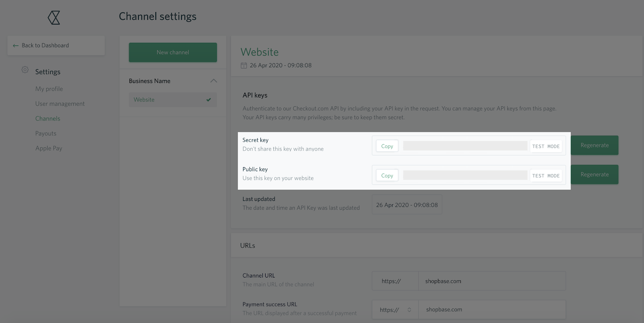
Task: Regenerate the Secret key
Action: click(594, 145)
